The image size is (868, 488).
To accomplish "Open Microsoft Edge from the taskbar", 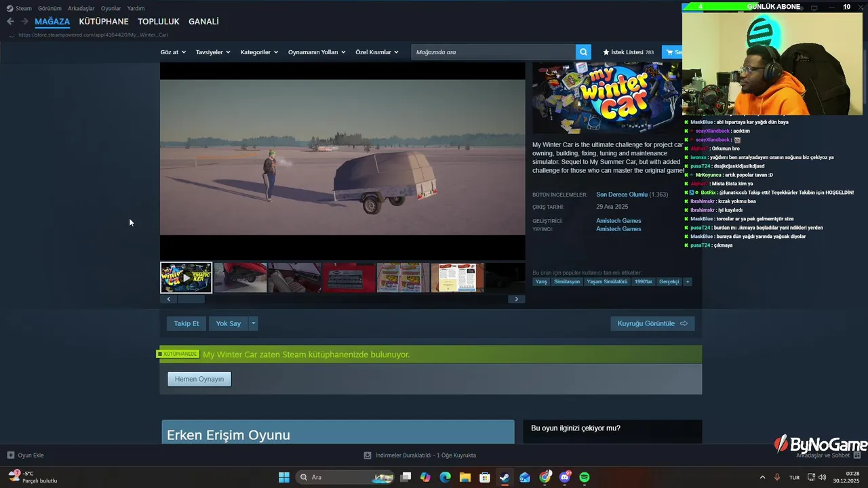I will [445, 477].
